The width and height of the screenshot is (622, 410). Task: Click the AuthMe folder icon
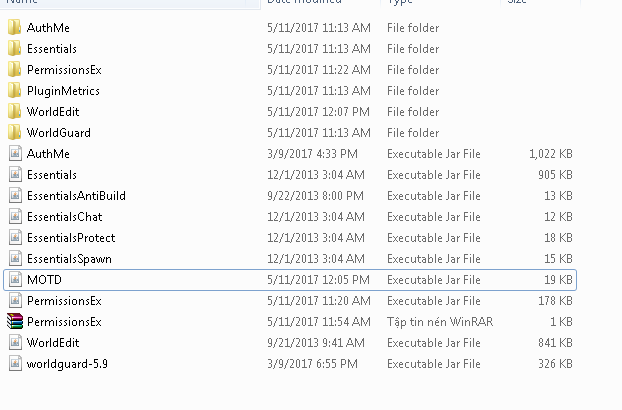[x=14, y=28]
